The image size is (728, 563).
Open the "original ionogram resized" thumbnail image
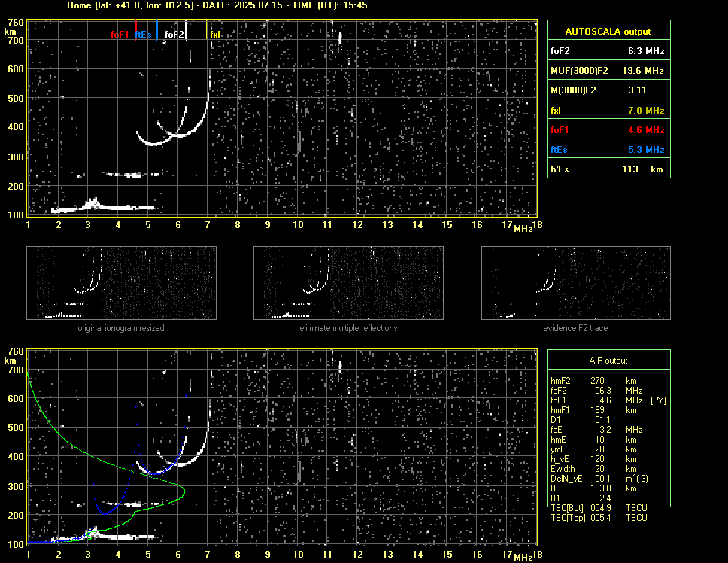pyautogui.click(x=121, y=283)
